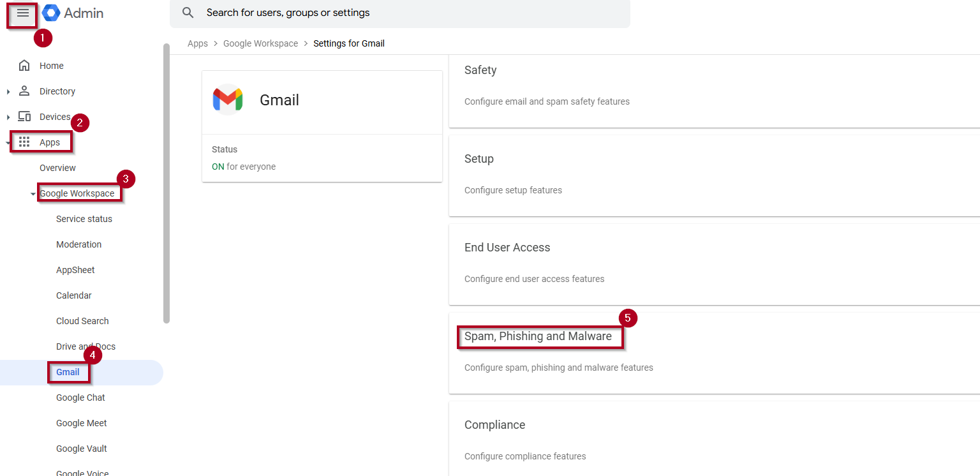Expand the Devices section arrow

tap(8, 117)
